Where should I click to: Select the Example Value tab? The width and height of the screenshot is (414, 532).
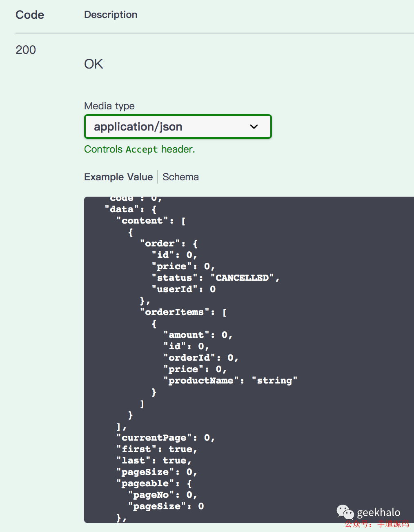click(x=118, y=177)
